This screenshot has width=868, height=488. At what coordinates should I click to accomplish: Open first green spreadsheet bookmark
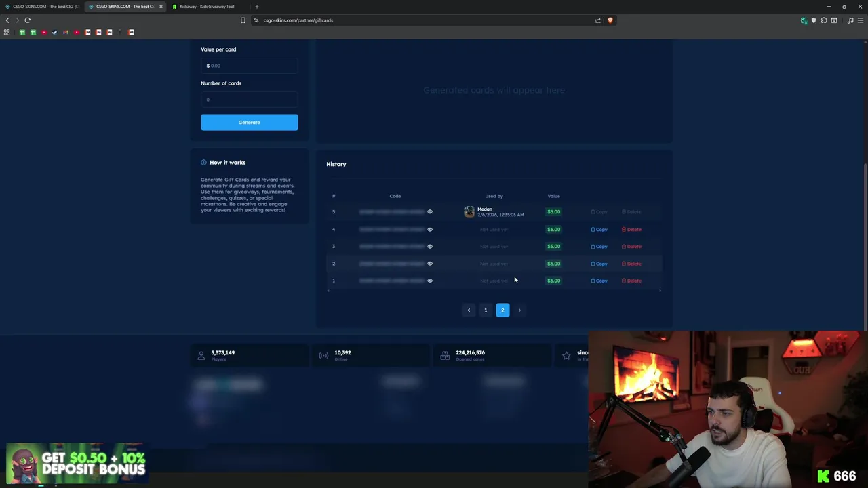tap(22, 32)
